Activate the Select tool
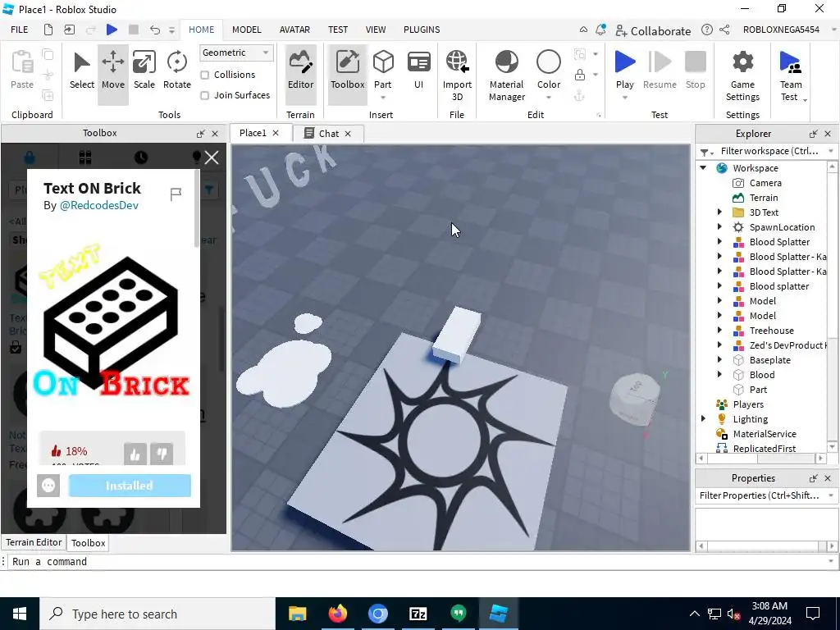The width and height of the screenshot is (840, 630). tap(81, 71)
